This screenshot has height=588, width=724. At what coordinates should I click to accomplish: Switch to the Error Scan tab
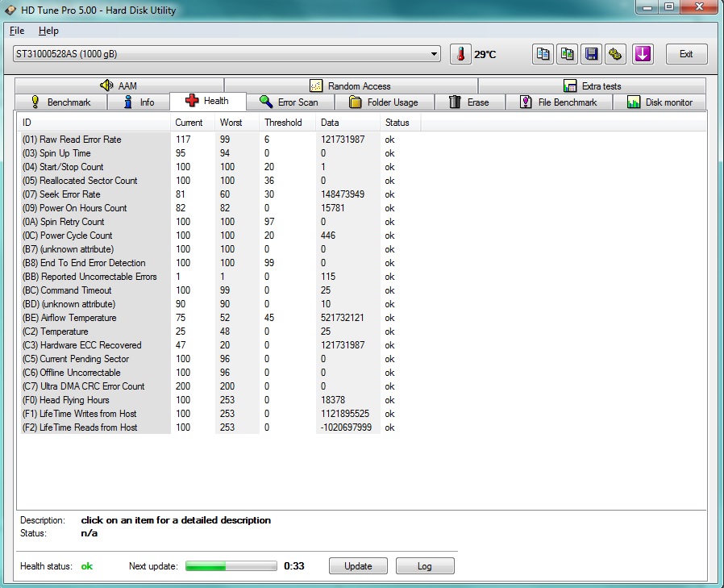tap(289, 102)
